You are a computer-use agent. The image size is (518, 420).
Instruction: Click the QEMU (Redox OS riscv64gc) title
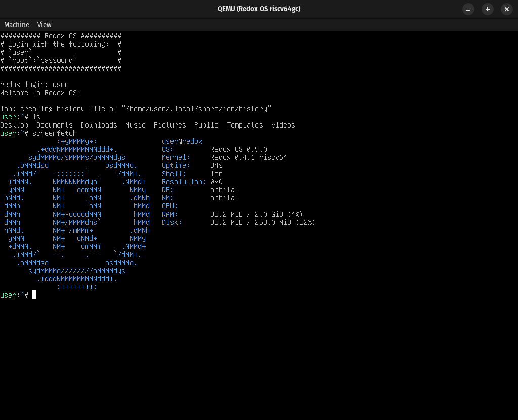259,9
